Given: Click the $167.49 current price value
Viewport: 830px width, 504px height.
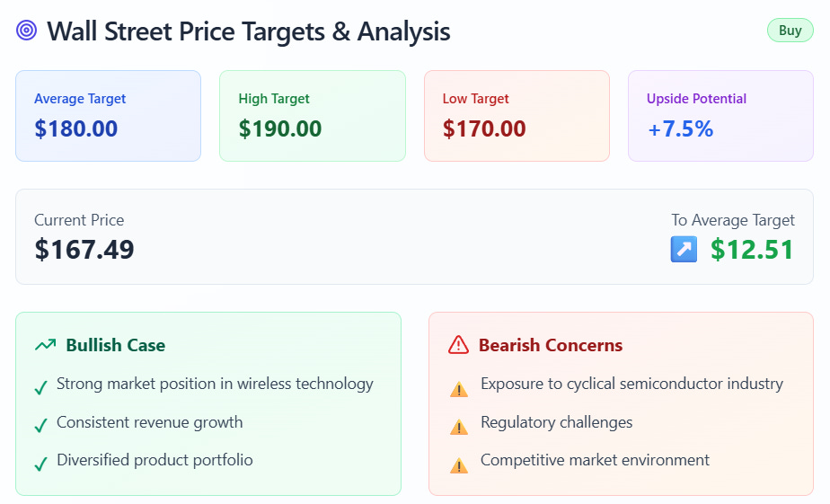Looking at the screenshot, I should [84, 249].
